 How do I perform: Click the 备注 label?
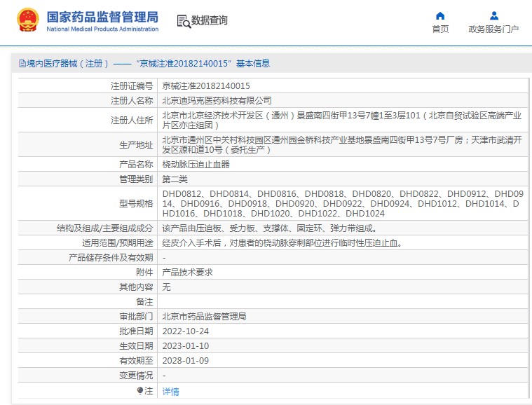point(144,301)
